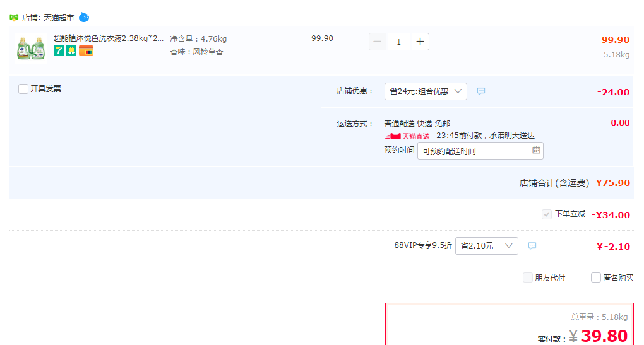
Task: Expand the 省2.10元 88VIP discount dropdown
Action: (486, 246)
